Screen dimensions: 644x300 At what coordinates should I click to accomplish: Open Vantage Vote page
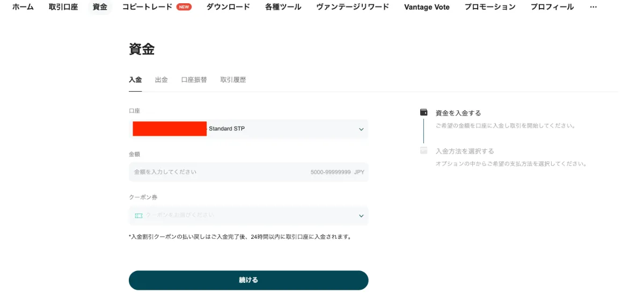point(427,7)
